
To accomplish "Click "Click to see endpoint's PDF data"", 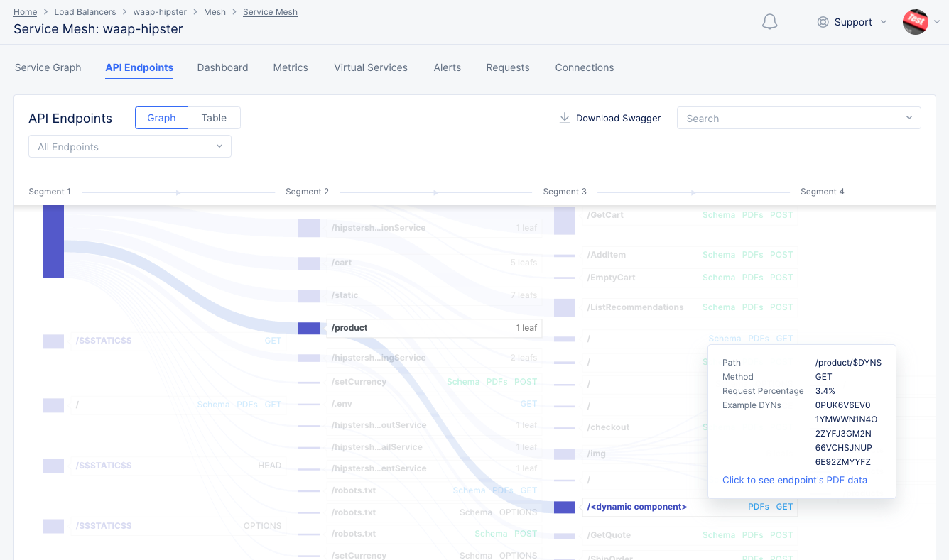I will (x=795, y=480).
